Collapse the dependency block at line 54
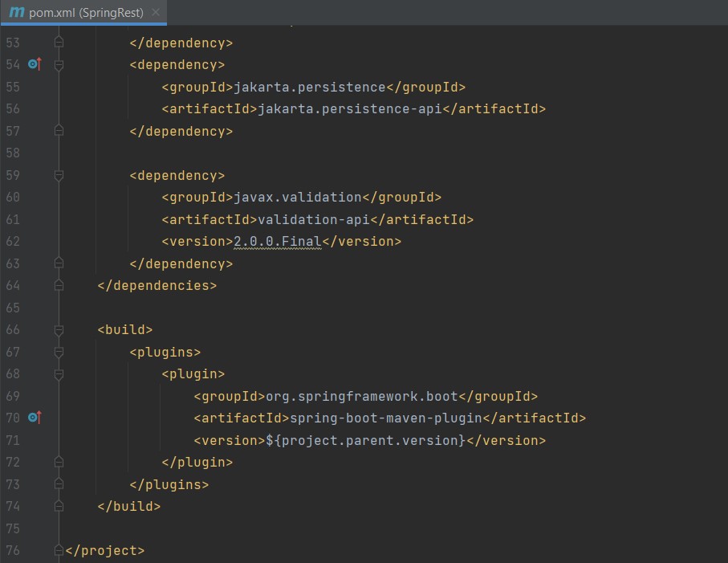The image size is (728, 563). (x=59, y=65)
